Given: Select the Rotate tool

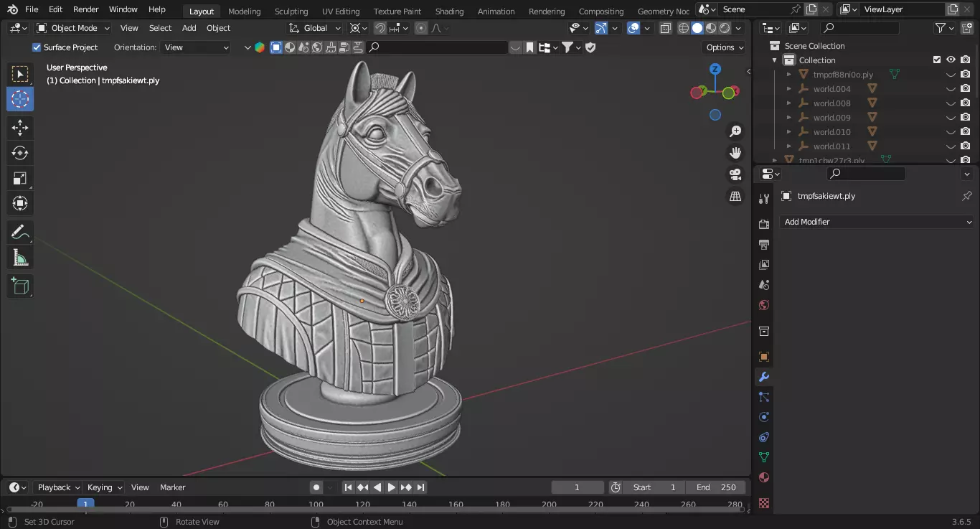Looking at the screenshot, I should pos(20,153).
